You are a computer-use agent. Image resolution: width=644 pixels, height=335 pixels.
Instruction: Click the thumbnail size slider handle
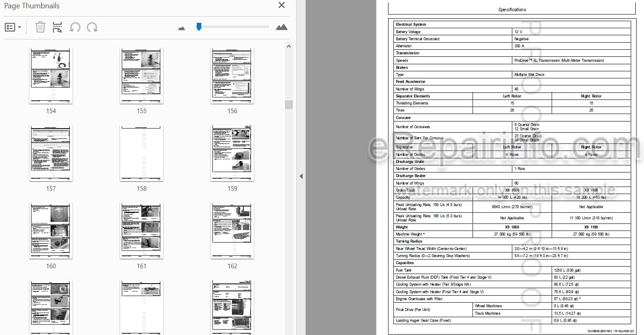[x=199, y=27]
